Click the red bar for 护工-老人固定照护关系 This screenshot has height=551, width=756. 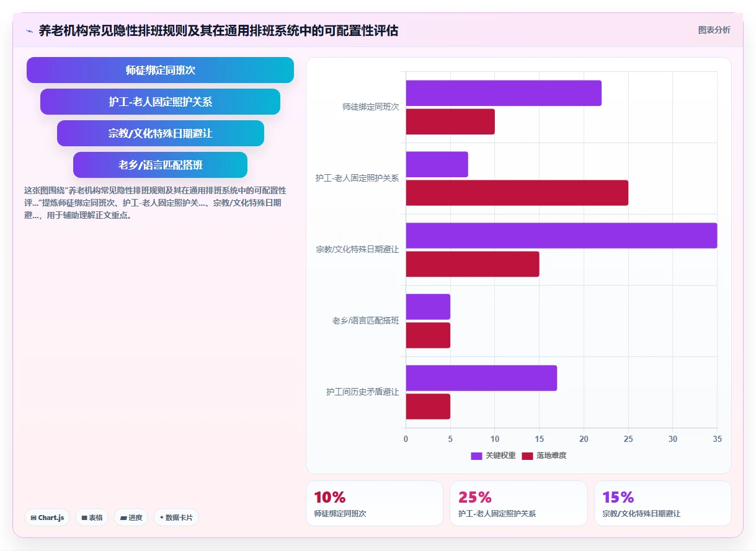517,193
